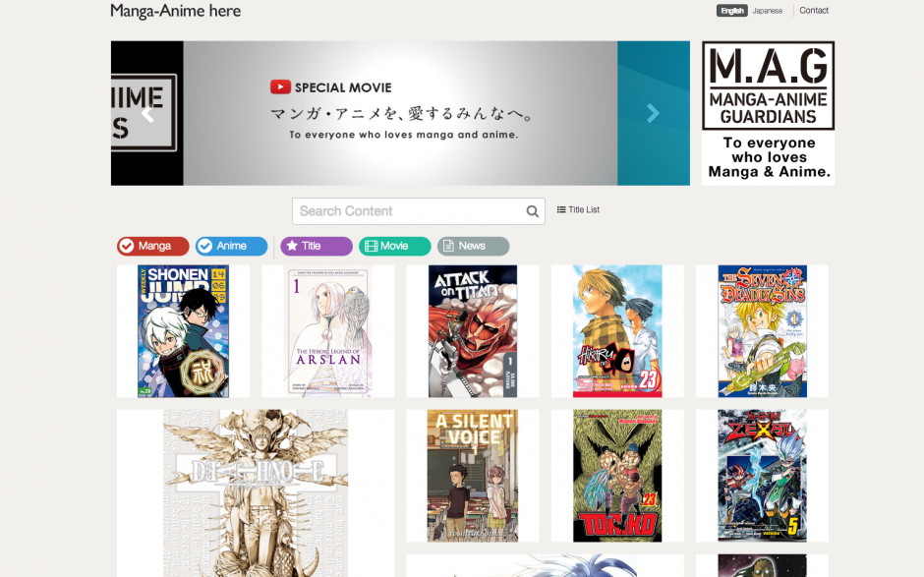Click the film icon on the Movie filter
Image resolution: width=924 pixels, height=577 pixels.
click(x=371, y=246)
